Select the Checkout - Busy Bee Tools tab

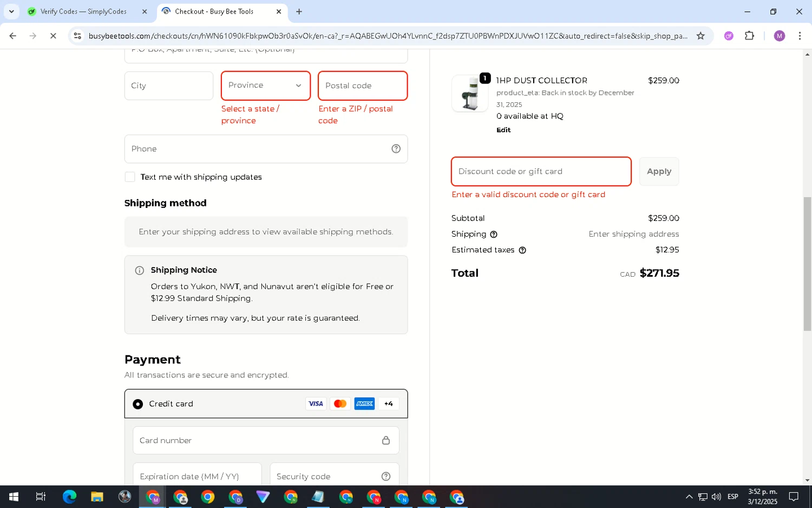click(x=222, y=11)
